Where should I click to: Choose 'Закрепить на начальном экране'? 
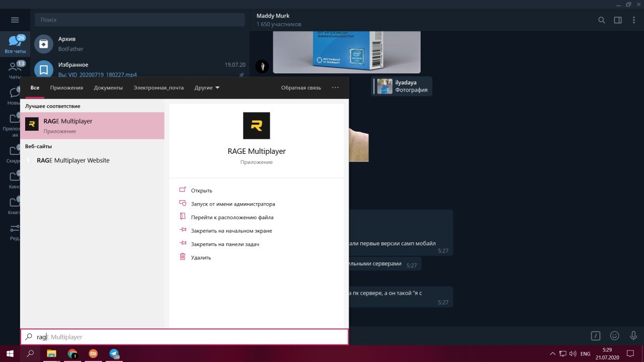click(x=231, y=231)
